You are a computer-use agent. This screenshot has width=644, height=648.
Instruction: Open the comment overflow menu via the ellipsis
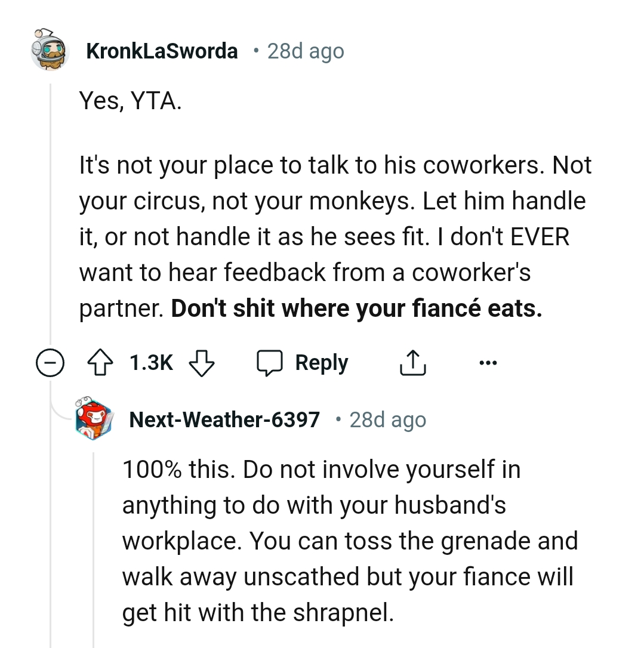coord(488,362)
